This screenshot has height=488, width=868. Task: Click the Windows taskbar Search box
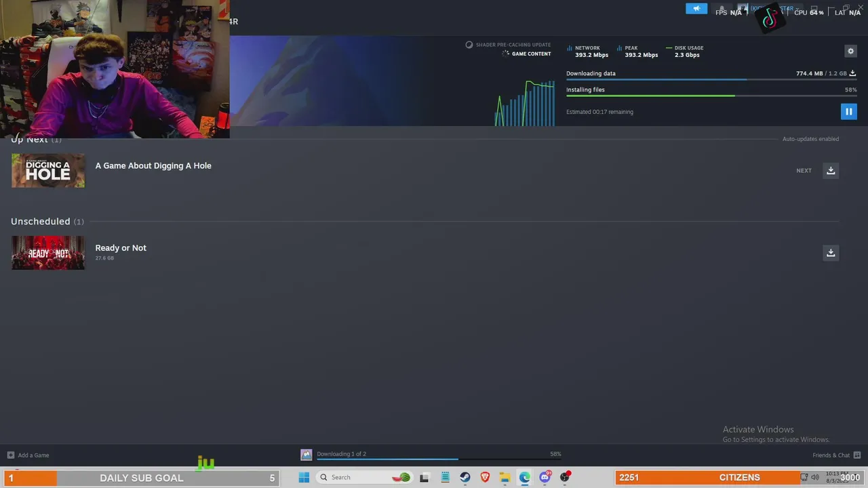tap(364, 477)
